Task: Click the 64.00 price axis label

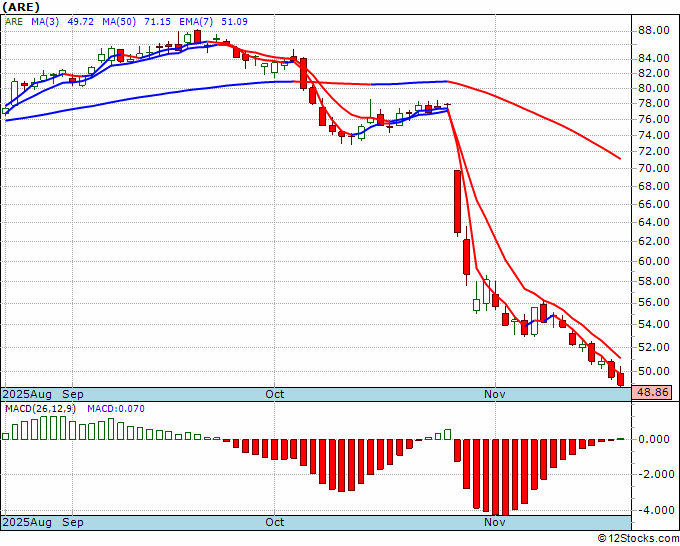Action: [654, 222]
